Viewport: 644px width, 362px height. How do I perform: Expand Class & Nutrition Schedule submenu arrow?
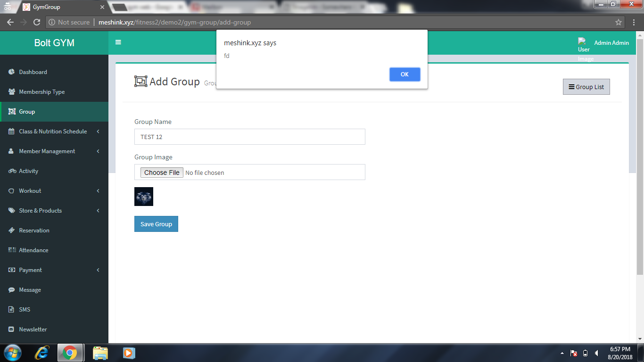point(98,132)
